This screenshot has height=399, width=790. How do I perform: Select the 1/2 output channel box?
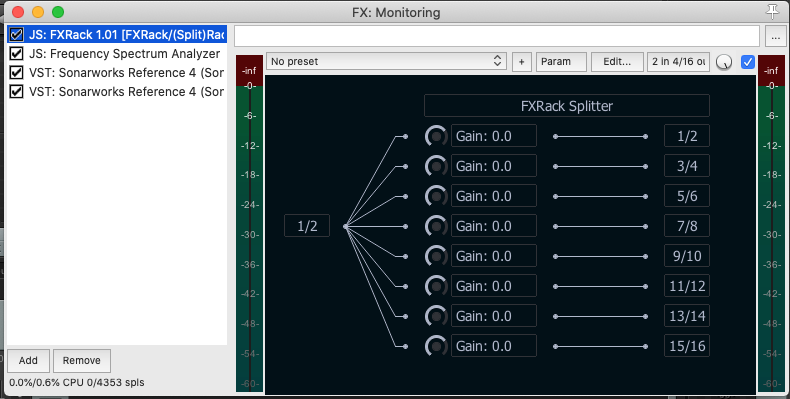point(687,136)
